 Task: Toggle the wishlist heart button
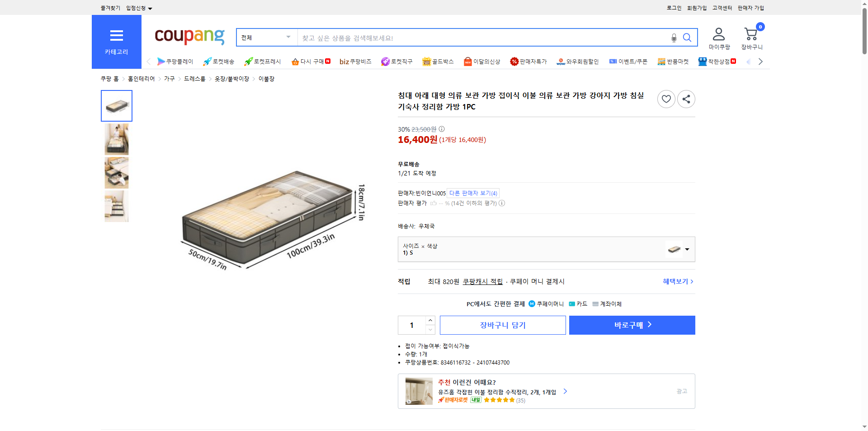pos(666,99)
